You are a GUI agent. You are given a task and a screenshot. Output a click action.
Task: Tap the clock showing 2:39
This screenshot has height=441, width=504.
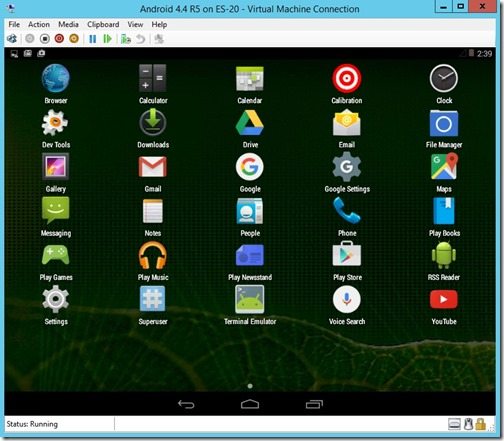tap(484, 54)
